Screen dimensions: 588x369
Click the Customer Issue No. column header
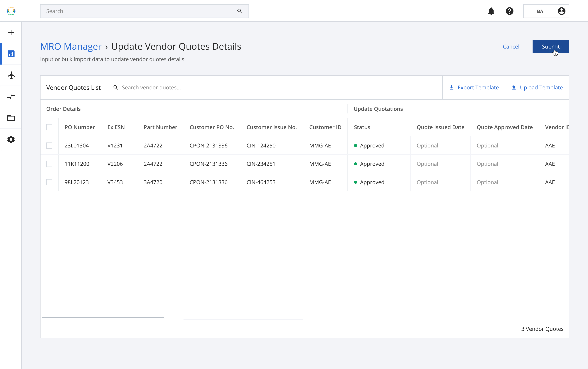(x=271, y=127)
